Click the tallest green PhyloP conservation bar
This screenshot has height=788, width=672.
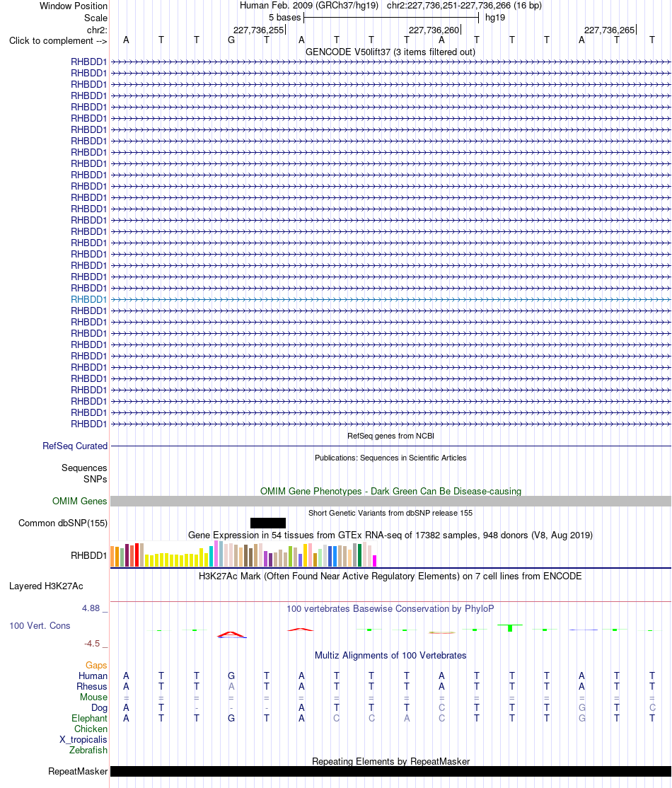click(510, 628)
